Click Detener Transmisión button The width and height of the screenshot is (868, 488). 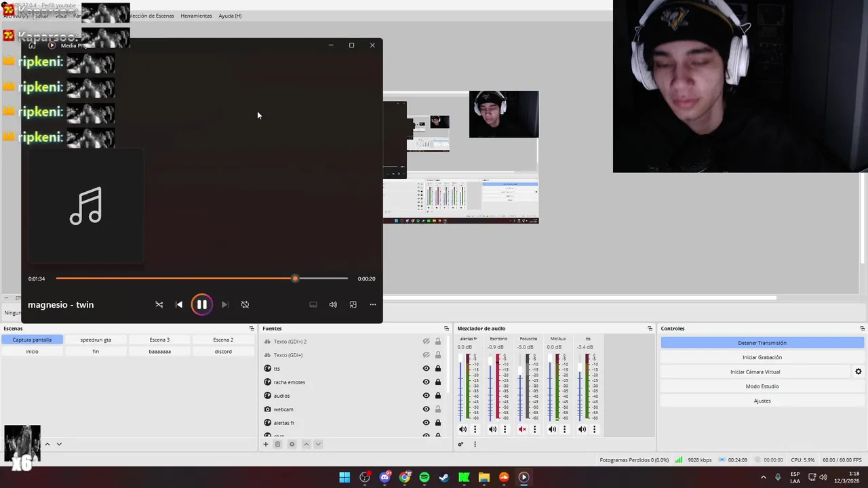(762, 343)
